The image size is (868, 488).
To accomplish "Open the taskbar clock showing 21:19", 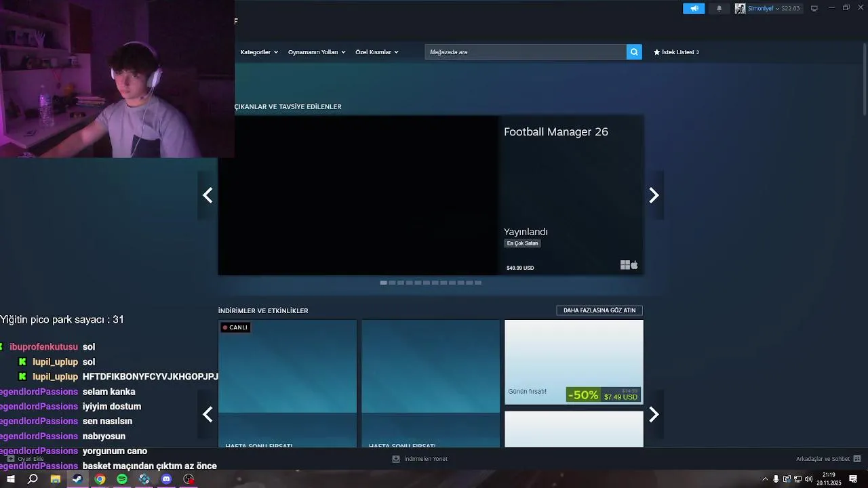I will click(829, 479).
